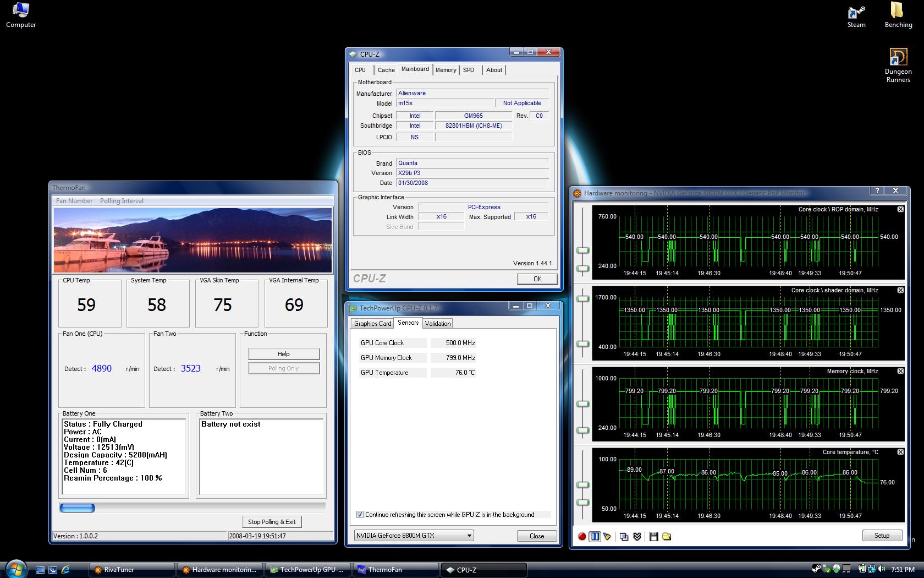Switch to the Memory tab in CPU-Z
The image size is (924, 578).
click(446, 70)
